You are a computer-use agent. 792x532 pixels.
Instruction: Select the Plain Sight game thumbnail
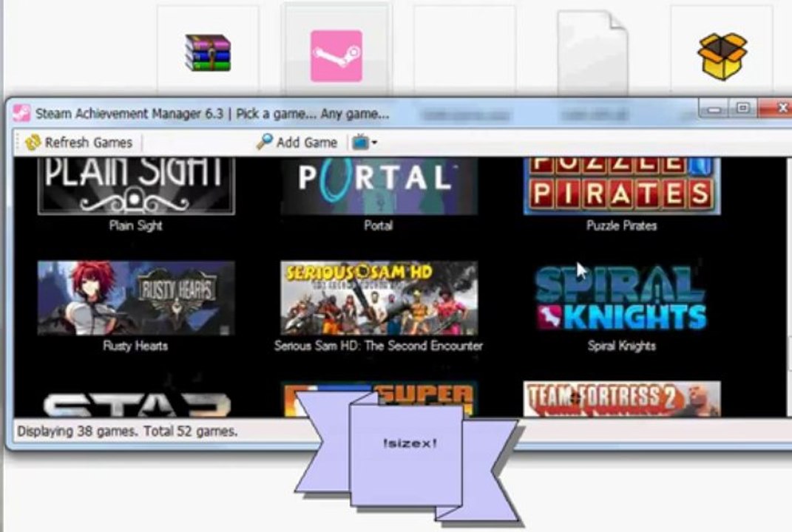click(x=136, y=185)
